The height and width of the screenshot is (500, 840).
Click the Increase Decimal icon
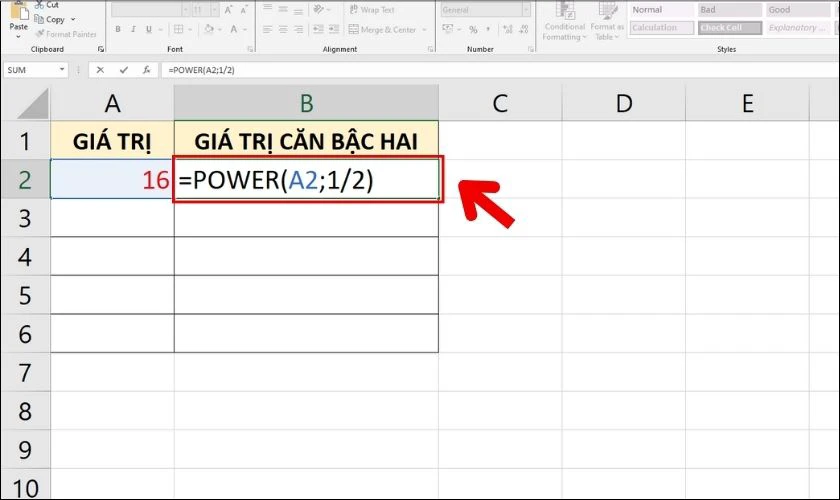(508, 29)
